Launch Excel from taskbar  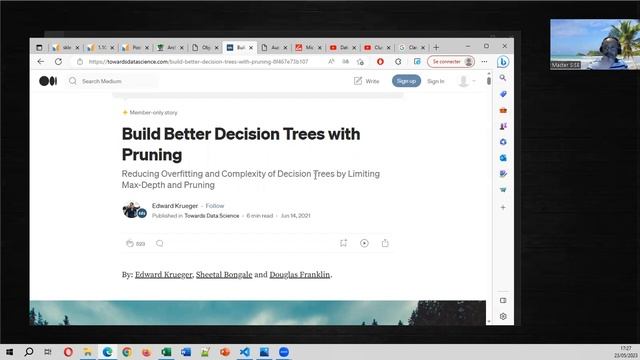(166, 352)
